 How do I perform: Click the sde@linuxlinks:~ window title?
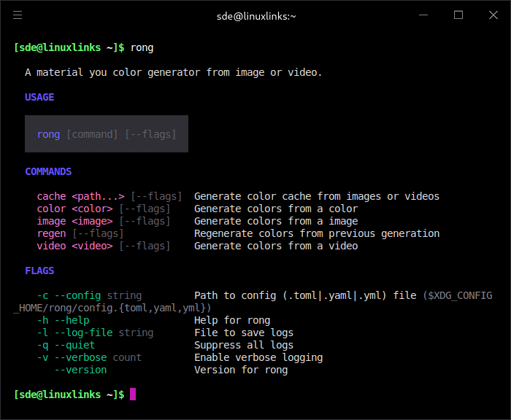pyautogui.click(x=256, y=15)
